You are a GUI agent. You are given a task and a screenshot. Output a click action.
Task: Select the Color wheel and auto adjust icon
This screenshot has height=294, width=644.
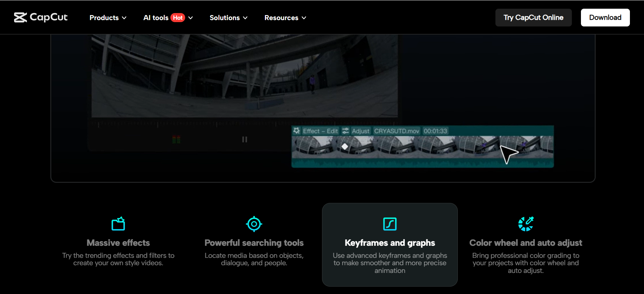[526, 224]
